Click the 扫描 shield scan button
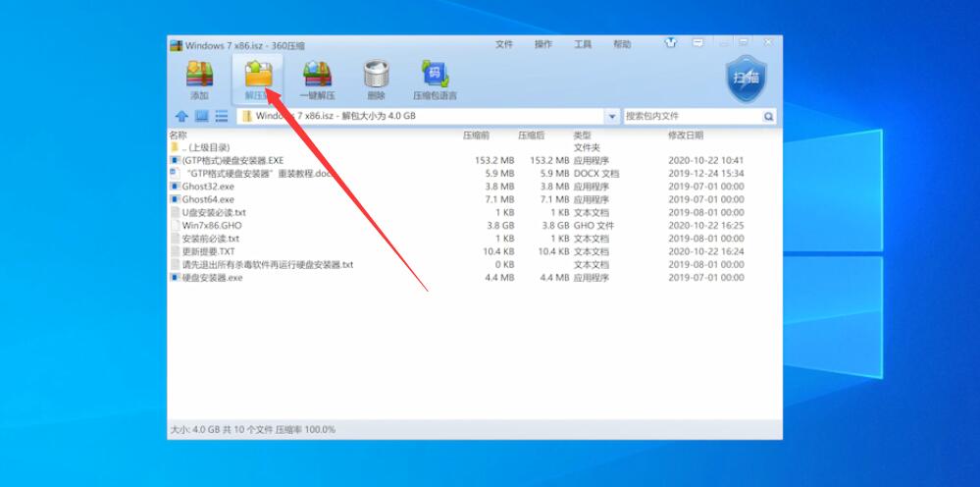 pos(747,79)
